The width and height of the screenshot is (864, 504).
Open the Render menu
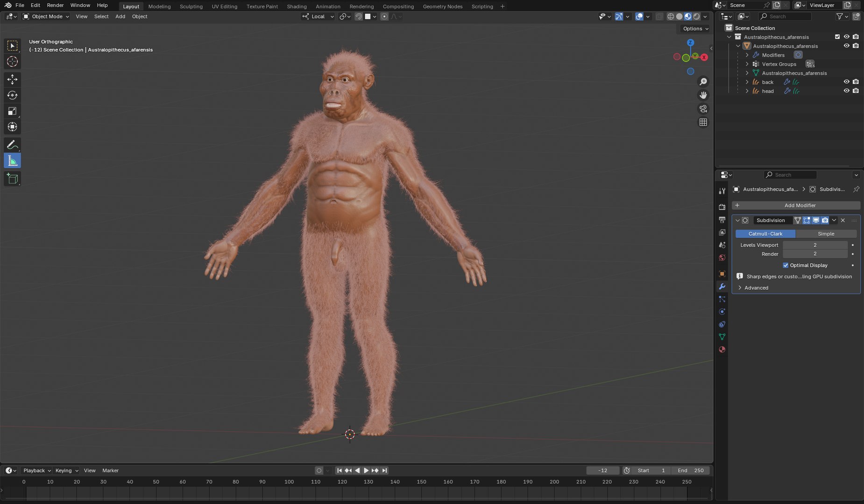pos(55,5)
